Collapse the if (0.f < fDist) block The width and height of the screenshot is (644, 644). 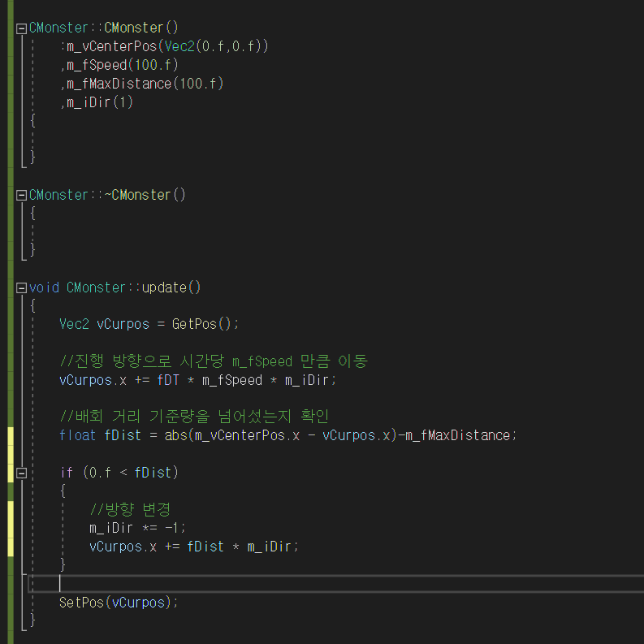tap(21, 473)
